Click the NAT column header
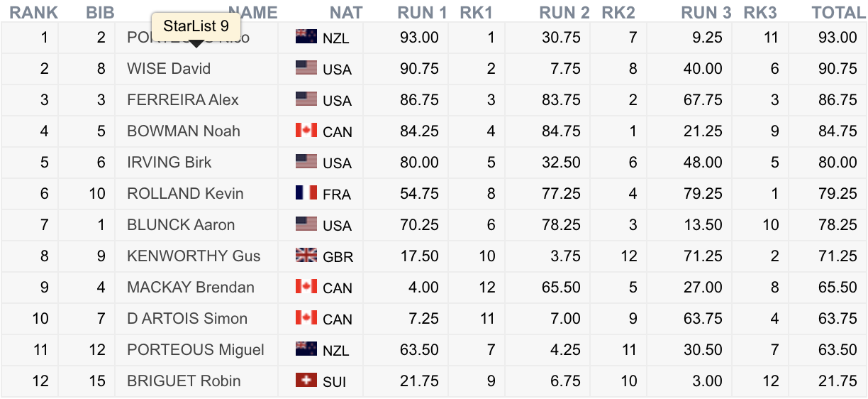The image size is (868, 399). (x=346, y=12)
